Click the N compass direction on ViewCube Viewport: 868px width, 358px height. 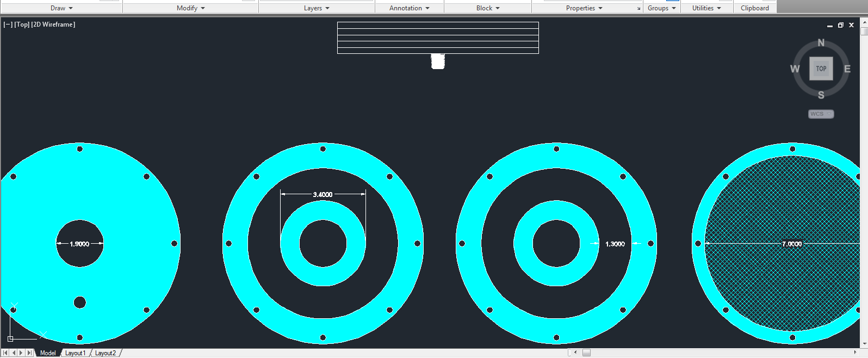coord(821,43)
